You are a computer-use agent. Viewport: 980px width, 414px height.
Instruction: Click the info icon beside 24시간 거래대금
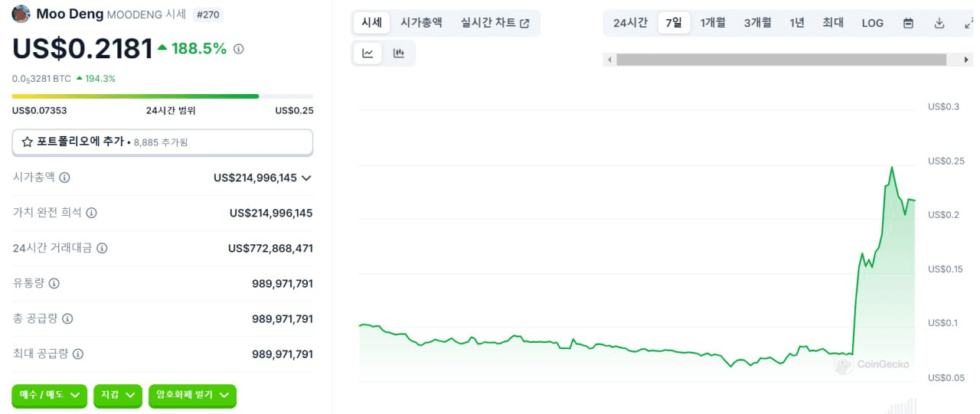pos(102,248)
